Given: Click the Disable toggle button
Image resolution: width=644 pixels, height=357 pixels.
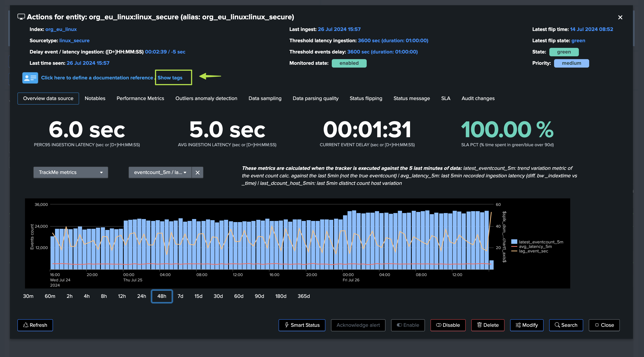Looking at the screenshot, I should click(x=448, y=325).
